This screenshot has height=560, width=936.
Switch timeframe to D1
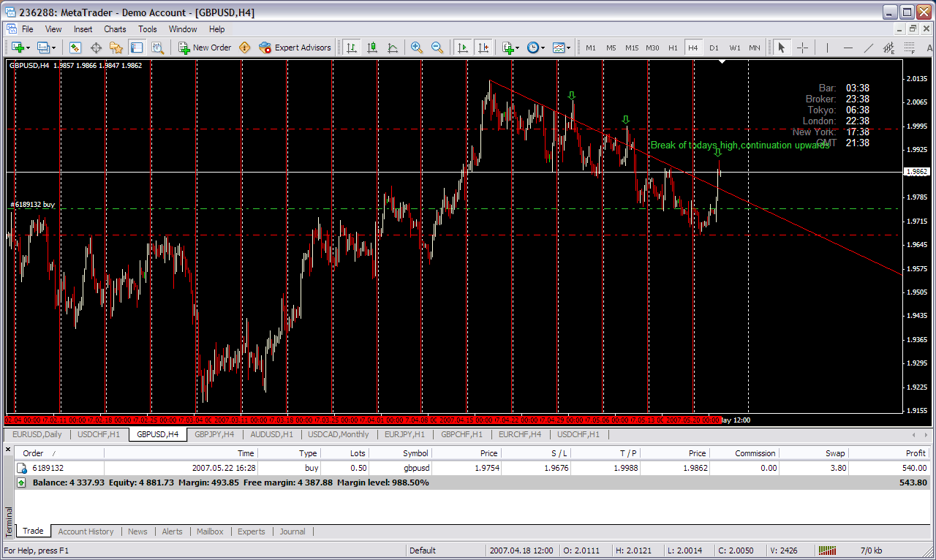(x=714, y=48)
